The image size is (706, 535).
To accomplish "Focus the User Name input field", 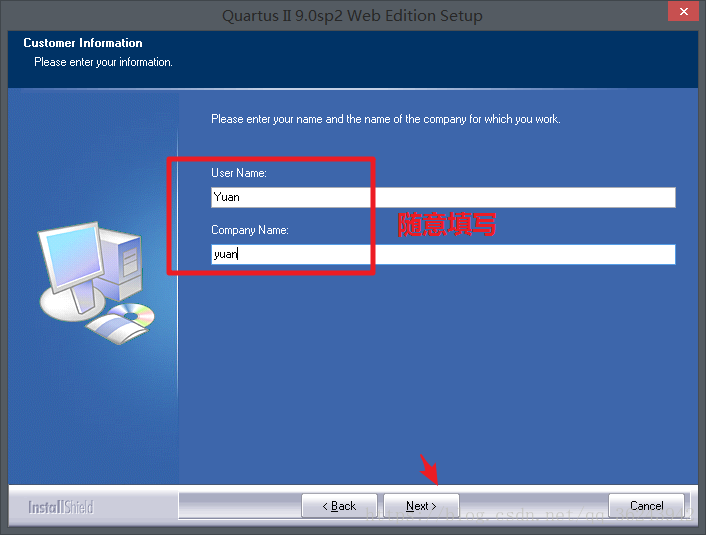I will coord(443,197).
